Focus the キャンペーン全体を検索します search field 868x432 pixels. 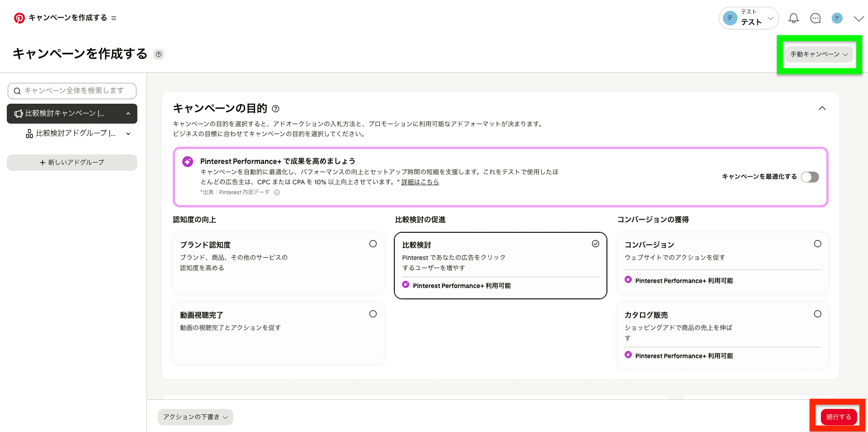click(72, 91)
